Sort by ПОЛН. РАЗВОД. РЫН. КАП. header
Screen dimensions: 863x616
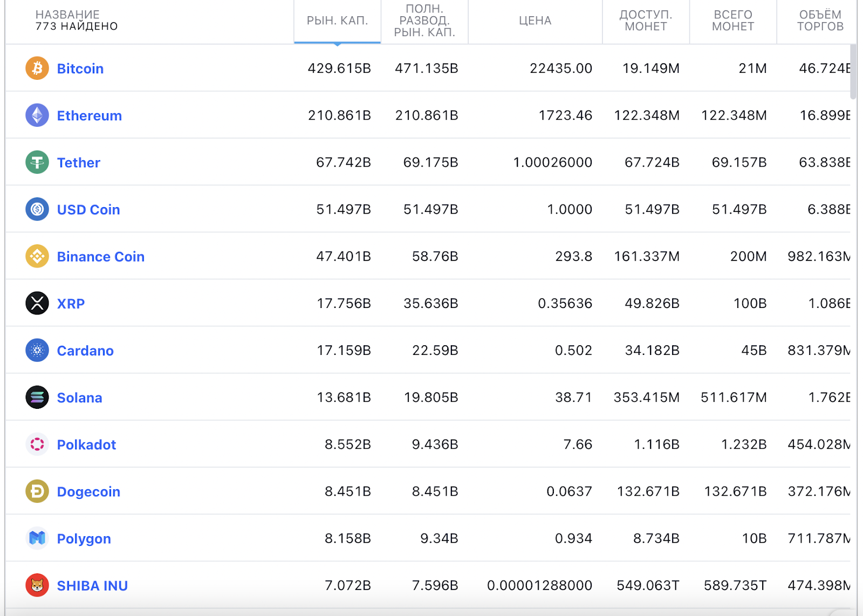[424, 20]
